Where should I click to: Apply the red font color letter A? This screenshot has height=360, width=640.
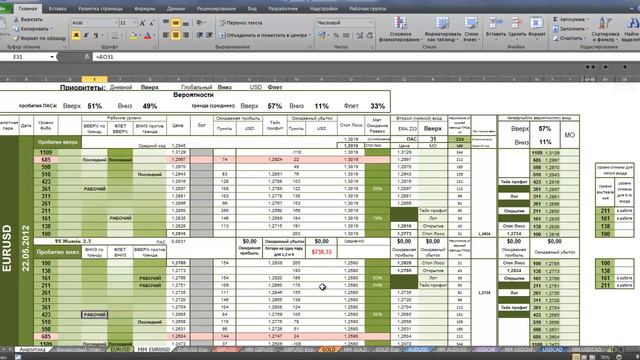point(147,36)
